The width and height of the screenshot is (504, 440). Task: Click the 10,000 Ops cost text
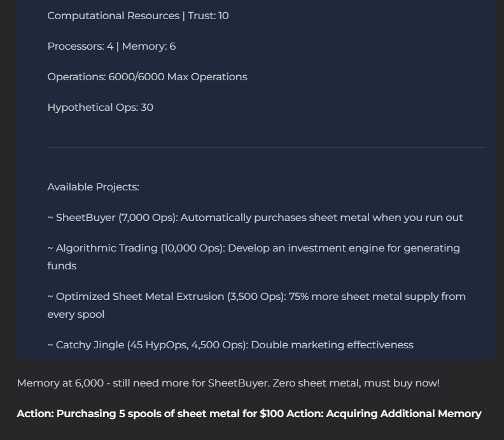point(192,248)
